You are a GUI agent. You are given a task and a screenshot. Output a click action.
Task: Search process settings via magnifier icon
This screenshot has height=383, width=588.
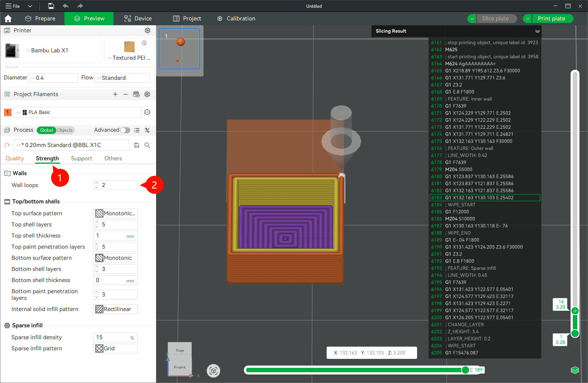click(147, 145)
